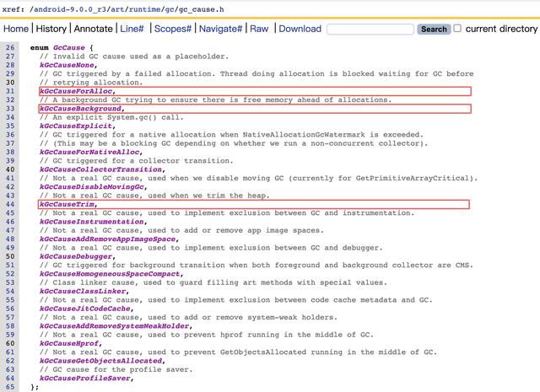This screenshot has width=540, height=392.
Task: Click line number 31
Action: point(10,91)
